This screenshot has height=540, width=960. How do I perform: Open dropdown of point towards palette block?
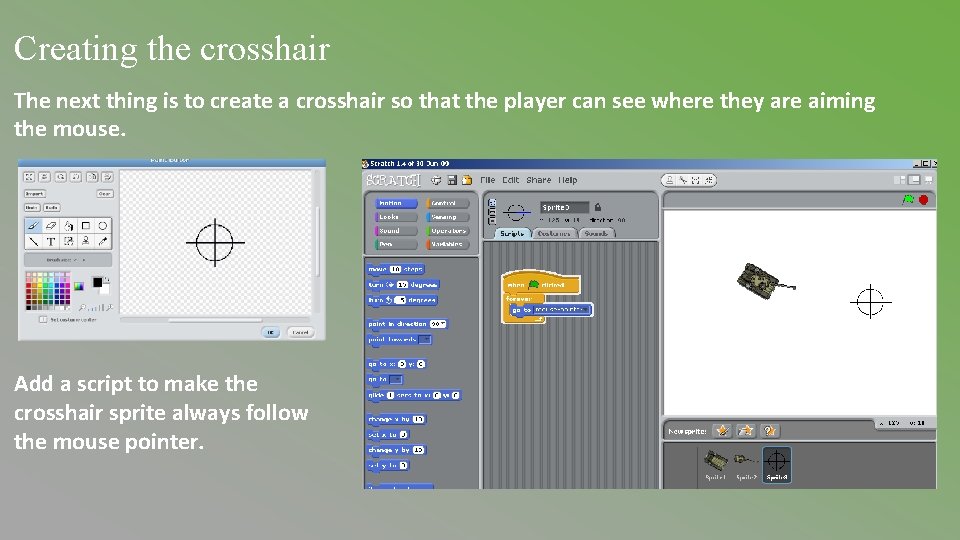coord(425,339)
